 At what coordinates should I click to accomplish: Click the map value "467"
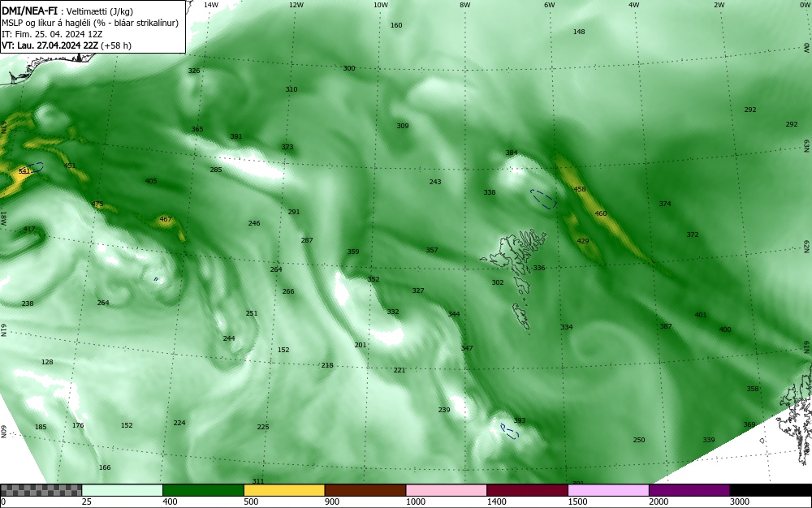(165, 219)
